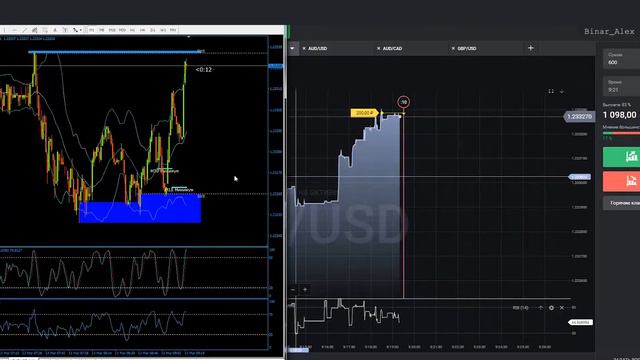Click the blue resistance line on MetaTrader chart
Viewport: 640px width, 360px height.
(x=114, y=52)
